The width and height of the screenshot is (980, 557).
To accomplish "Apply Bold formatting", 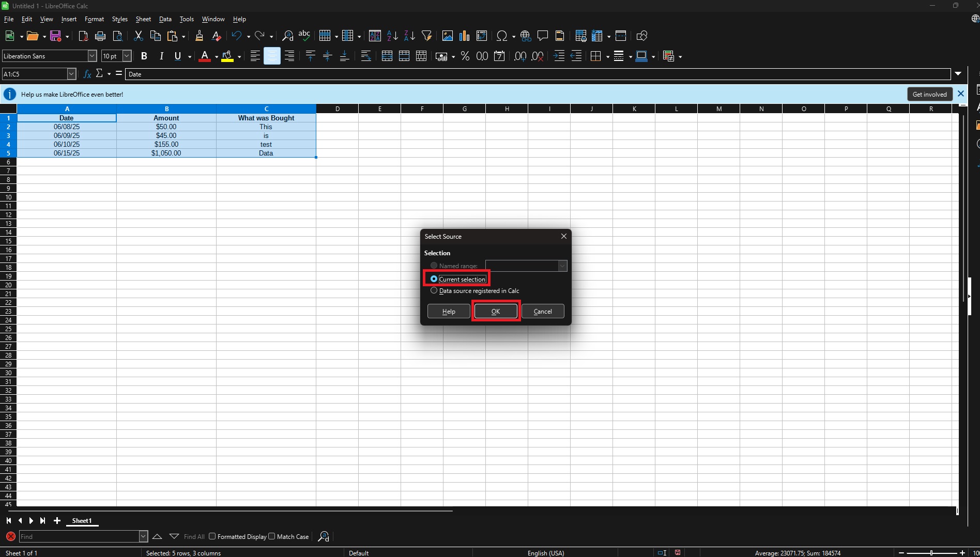I will click(144, 56).
